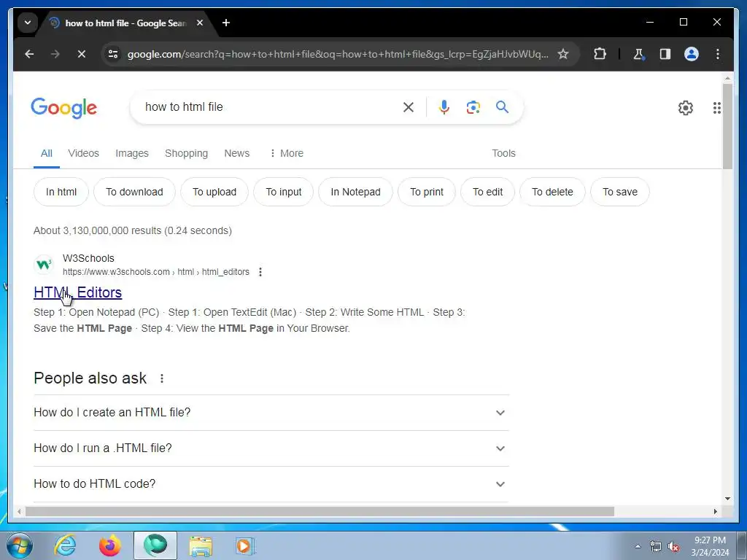Select the 'To edit' filter chip

tap(487, 192)
